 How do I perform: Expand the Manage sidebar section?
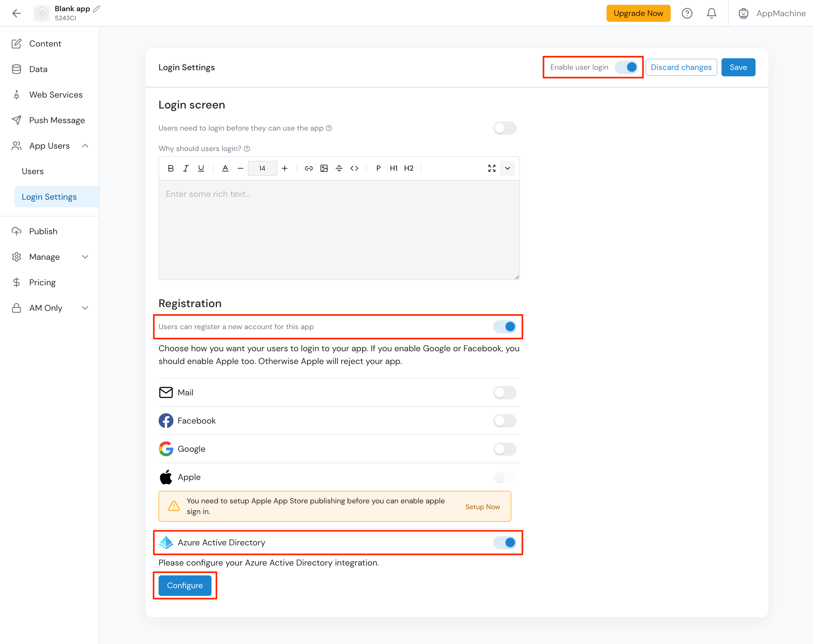(85, 257)
